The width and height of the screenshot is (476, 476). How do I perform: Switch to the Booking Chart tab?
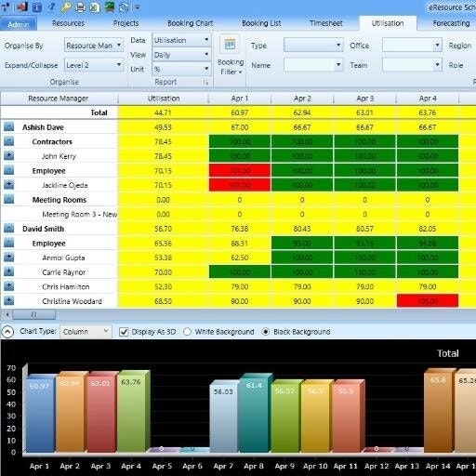(x=190, y=23)
